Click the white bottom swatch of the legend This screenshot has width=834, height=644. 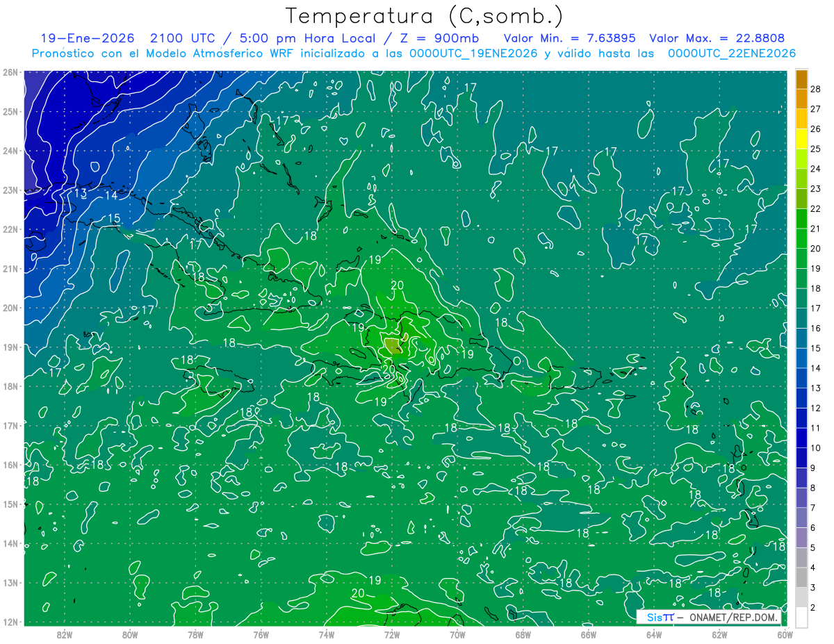pos(801,618)
